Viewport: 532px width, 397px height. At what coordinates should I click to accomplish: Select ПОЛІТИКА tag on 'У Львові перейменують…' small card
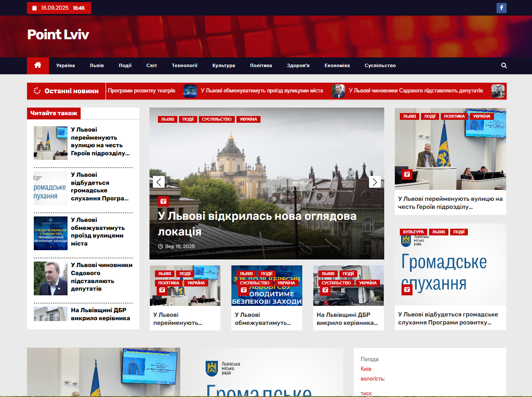168,283
